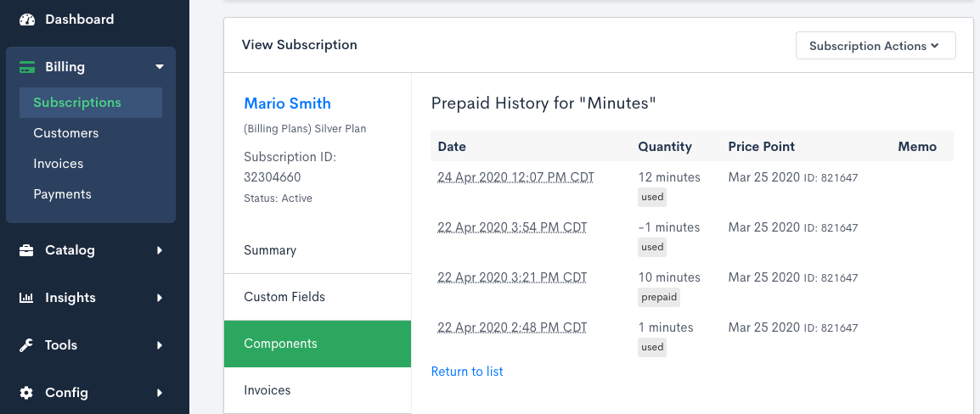Click the Billing menu label

[x=65, y=67]
